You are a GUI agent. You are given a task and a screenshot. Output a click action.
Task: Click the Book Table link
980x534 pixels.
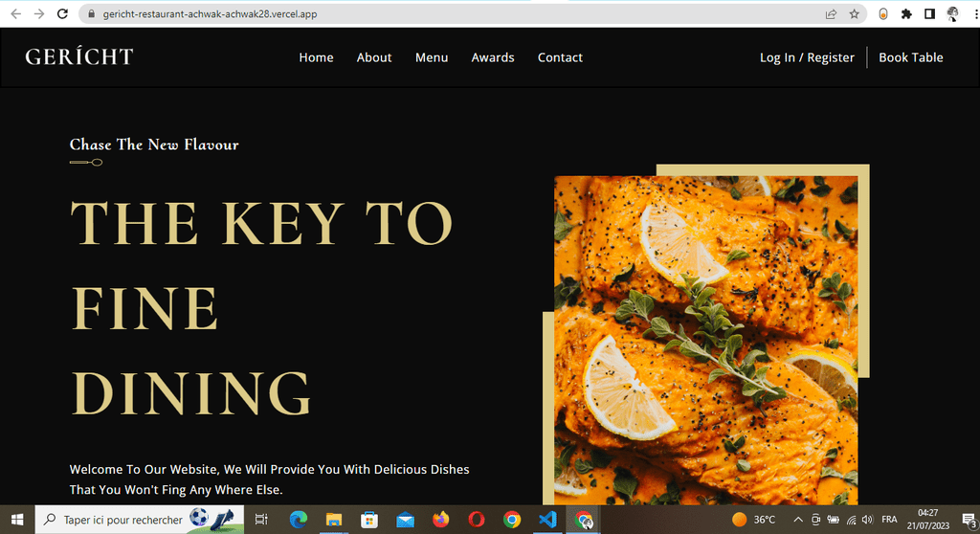click(911, 57)
